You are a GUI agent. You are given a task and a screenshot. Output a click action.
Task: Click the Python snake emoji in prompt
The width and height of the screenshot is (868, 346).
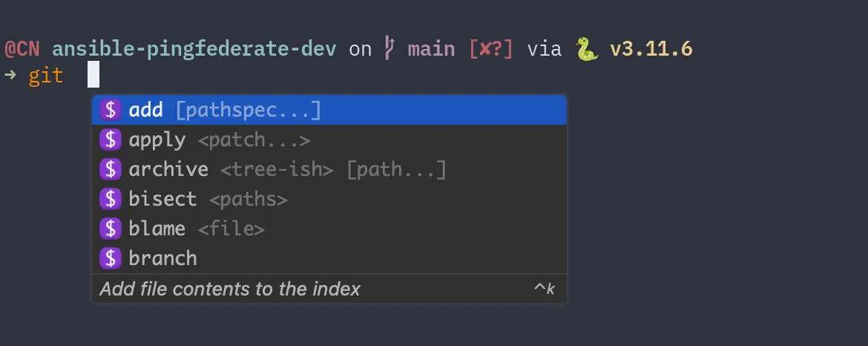tap(586, 50)
